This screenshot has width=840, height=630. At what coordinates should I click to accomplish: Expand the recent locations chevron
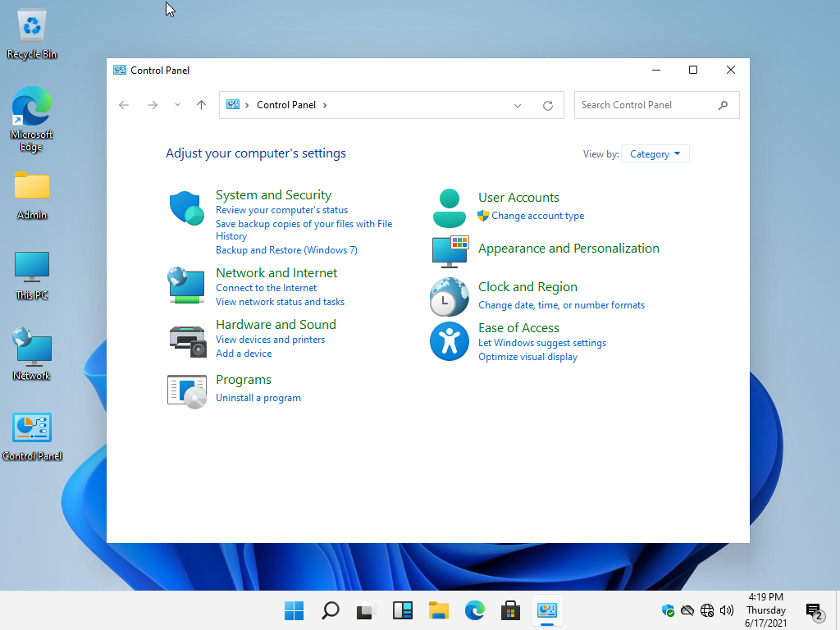177,105
